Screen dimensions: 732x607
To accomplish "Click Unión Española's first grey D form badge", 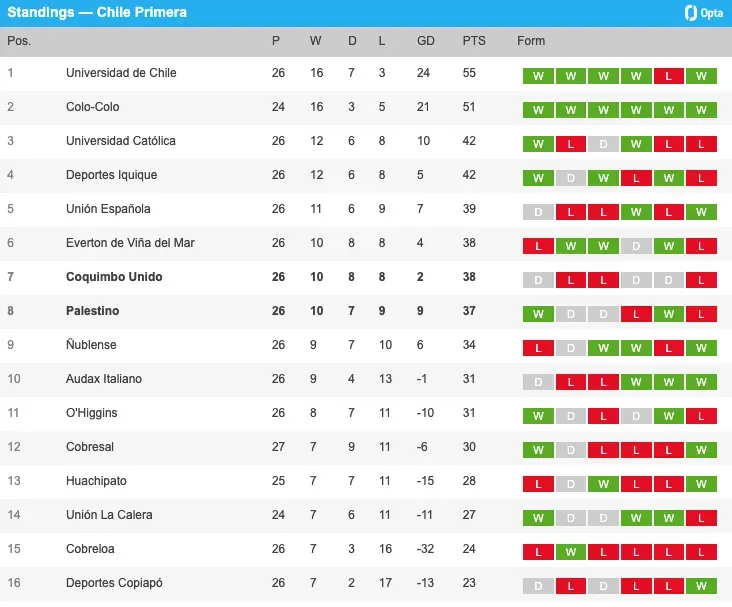I will tap(538, 212).
